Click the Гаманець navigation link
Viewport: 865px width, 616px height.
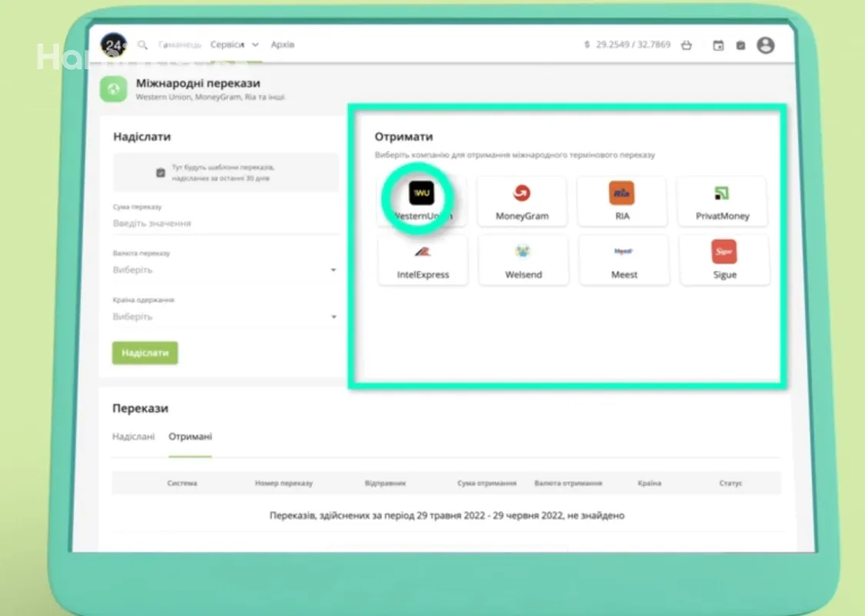pos(179,45)
